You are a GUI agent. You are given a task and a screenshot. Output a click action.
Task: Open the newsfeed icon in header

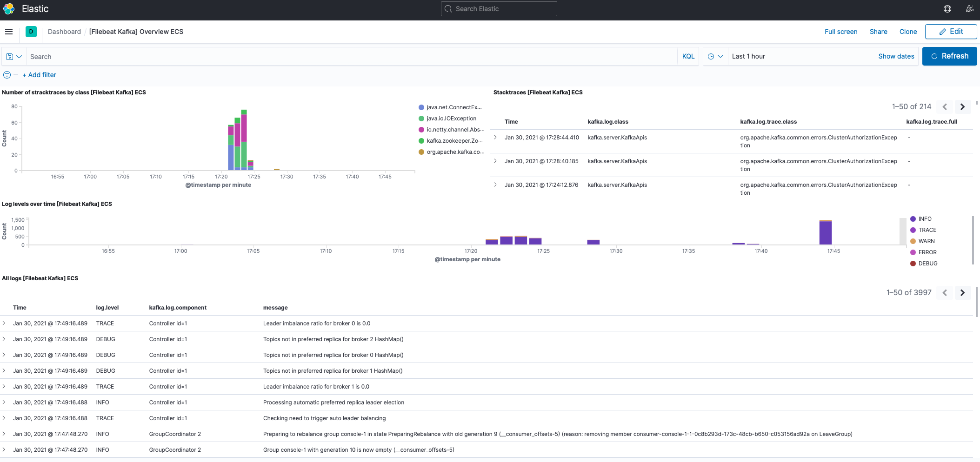(970, 9)
